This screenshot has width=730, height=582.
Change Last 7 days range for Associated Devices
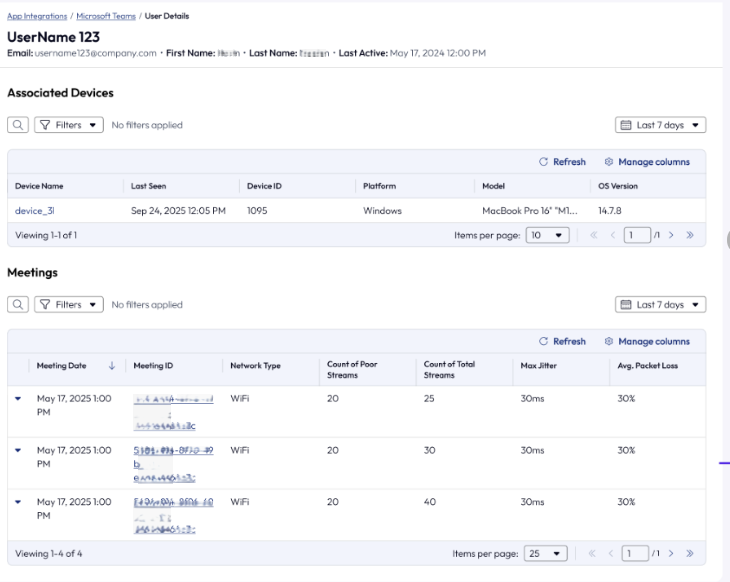pyautogui.click(x=660, y=125)
